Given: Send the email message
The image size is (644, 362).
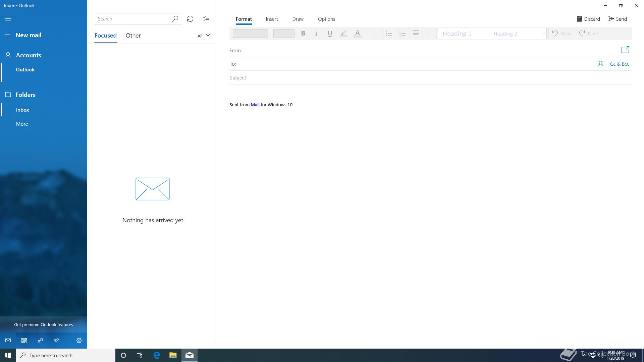Looking at the screenshot, I should 618,19.
